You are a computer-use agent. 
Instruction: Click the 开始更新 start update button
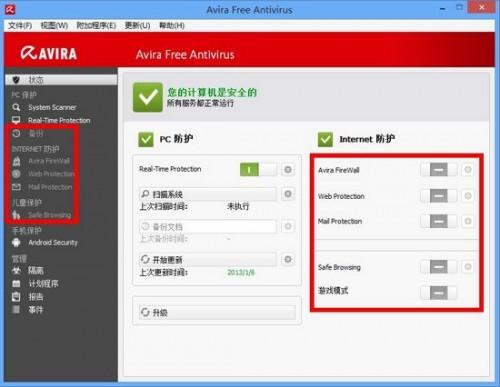(208, 259)
